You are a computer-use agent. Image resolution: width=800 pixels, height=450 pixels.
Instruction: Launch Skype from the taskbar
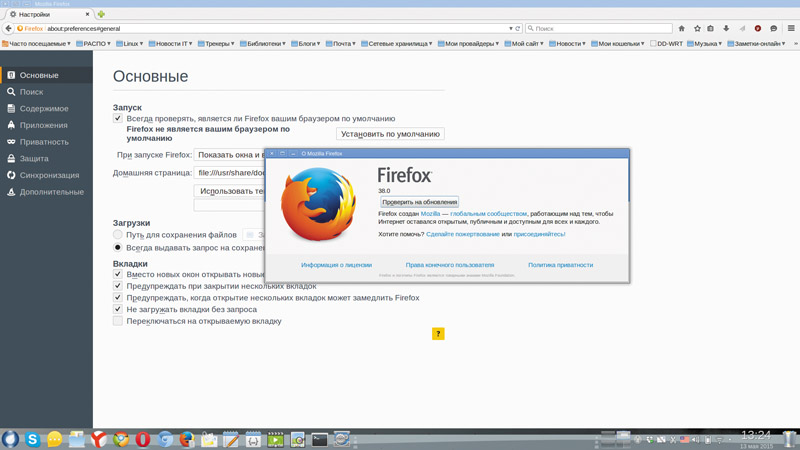point(32,439)
